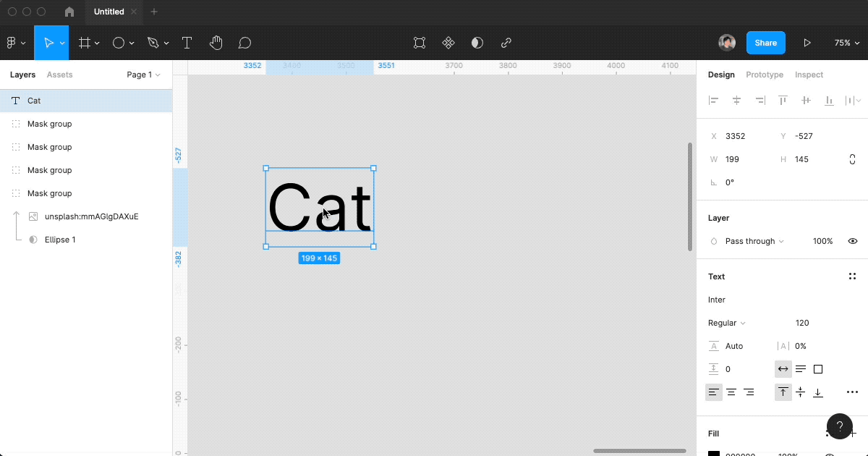
Task: Click the Create link icon
Action: (506, 43)
